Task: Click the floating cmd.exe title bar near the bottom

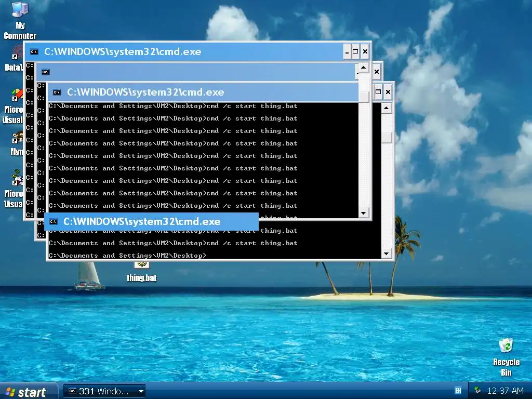Action: coord(152,221)
